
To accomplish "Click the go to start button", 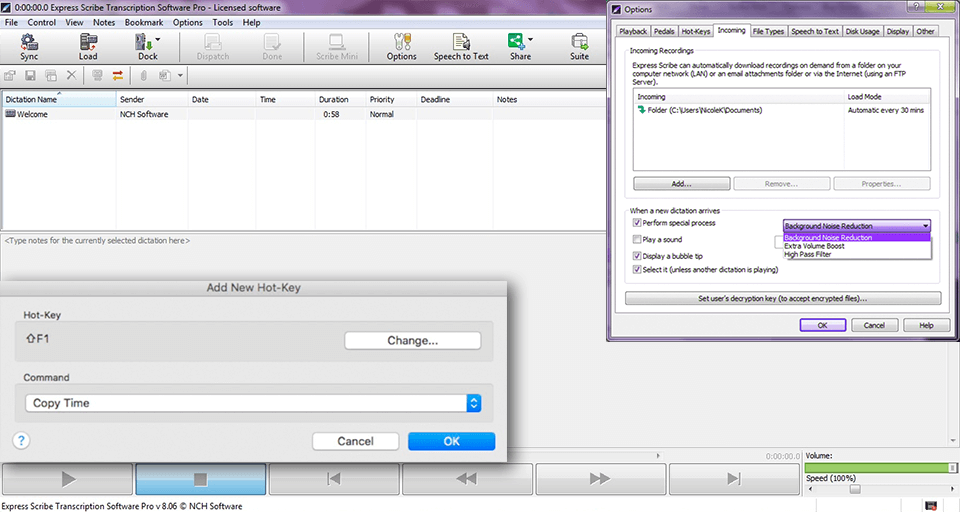I will 334,479.
